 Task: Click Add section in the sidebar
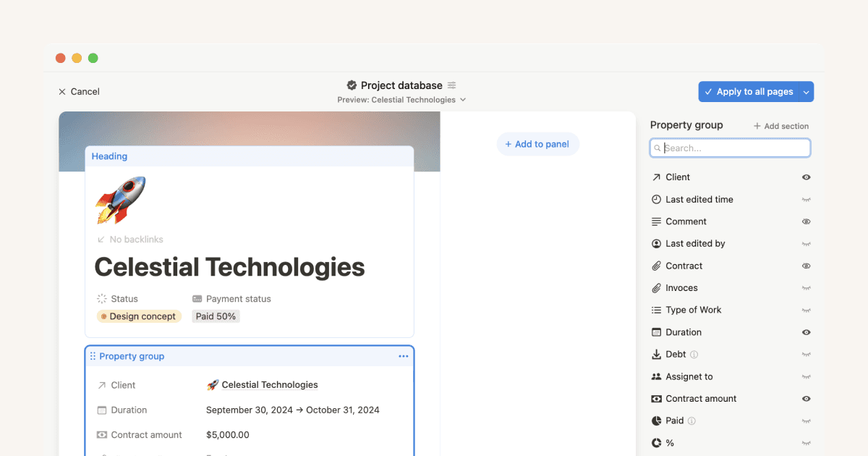tap(780, 125)
